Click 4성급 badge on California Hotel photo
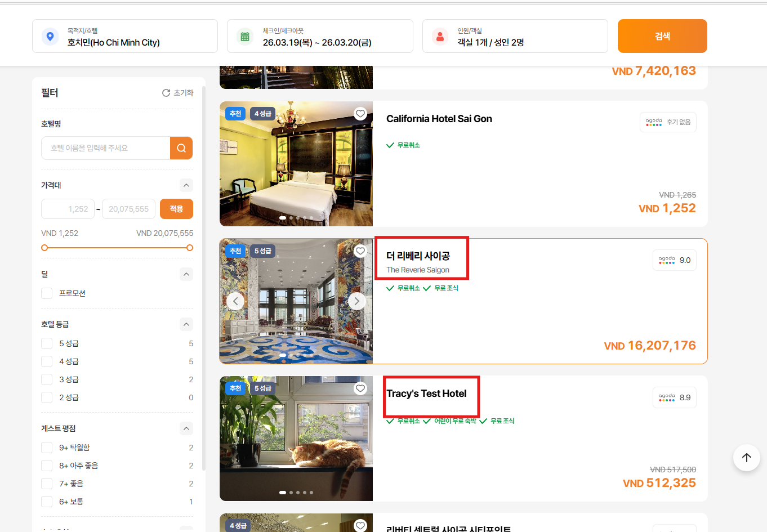The width and height of the screenshot is (767, 532). point(262,114)
